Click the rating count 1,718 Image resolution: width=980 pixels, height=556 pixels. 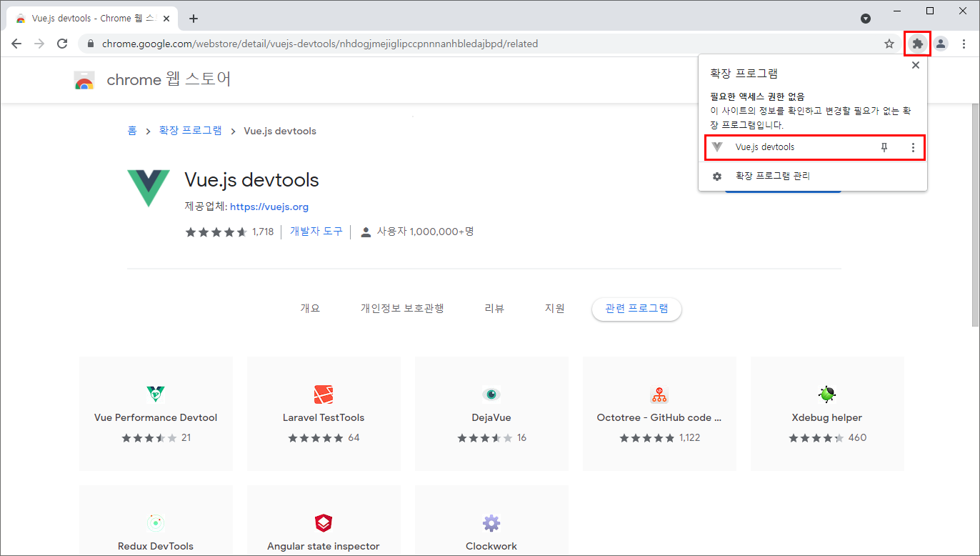coord(263,232)
